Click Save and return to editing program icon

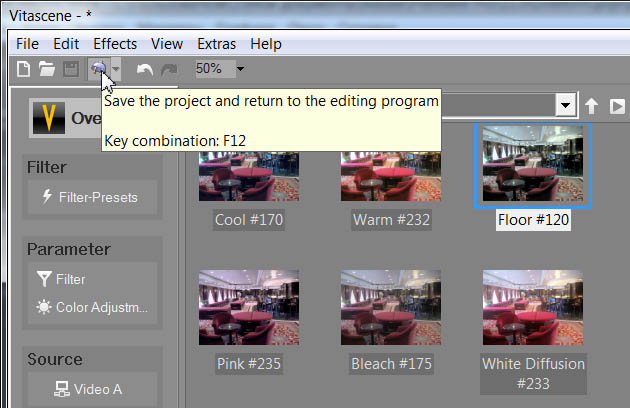pos(98,69)
